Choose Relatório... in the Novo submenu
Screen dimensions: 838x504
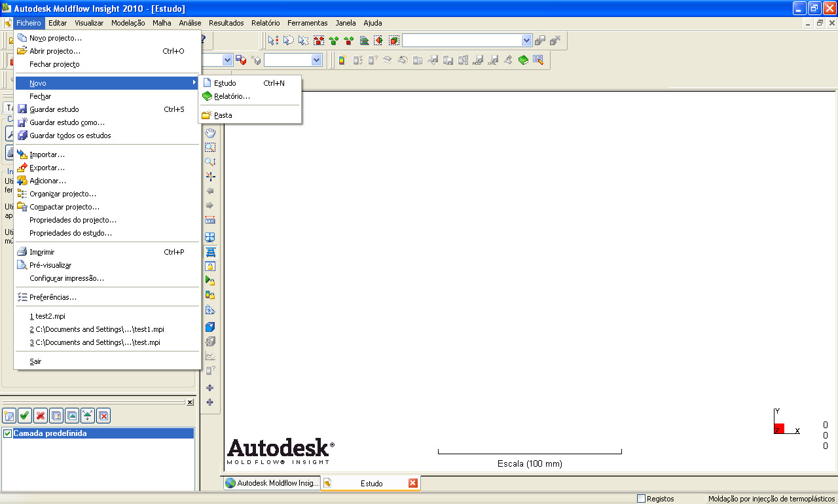pos(249,96)
